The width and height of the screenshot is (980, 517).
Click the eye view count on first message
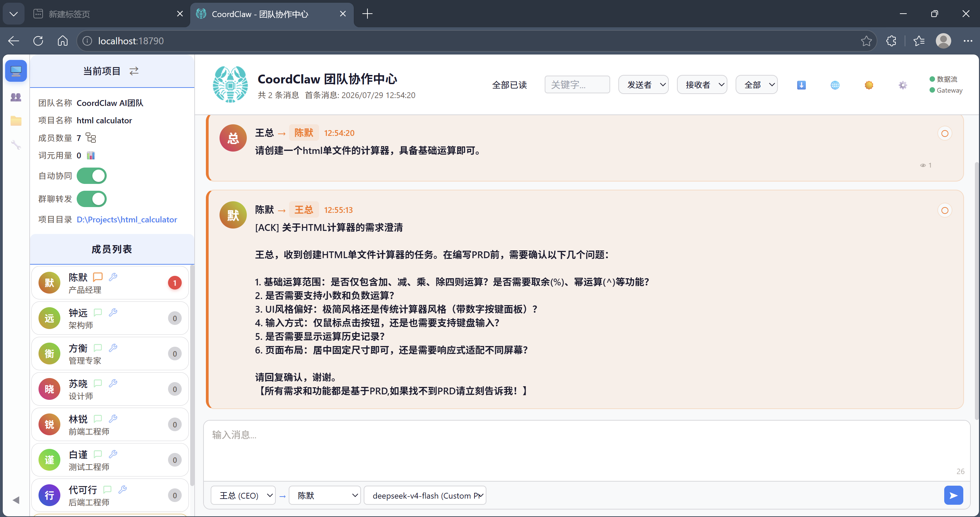coord(925,166)
